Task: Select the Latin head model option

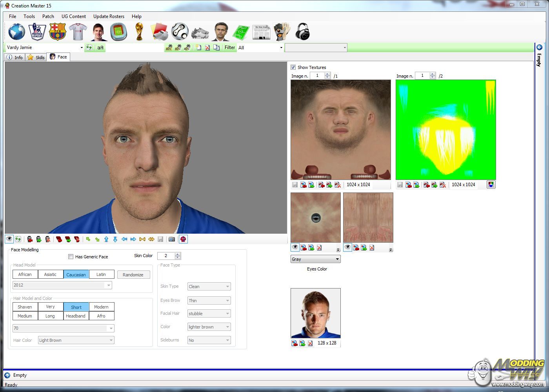Action: 101,274
